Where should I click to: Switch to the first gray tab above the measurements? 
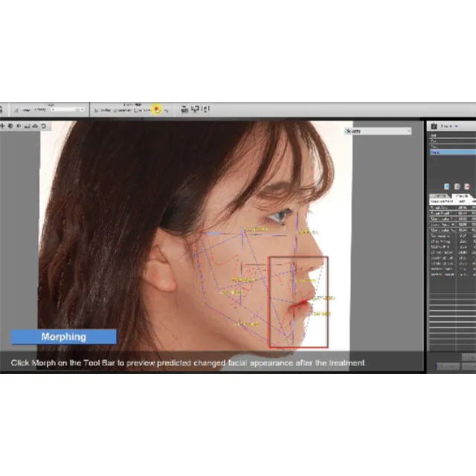coord(440,196)
